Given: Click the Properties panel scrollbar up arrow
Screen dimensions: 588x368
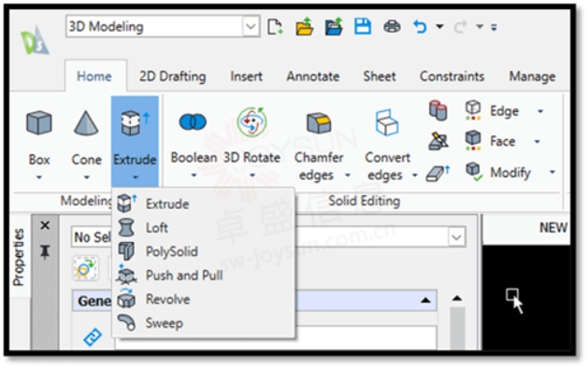Looking at the screenshot, I should coord(457,298).
